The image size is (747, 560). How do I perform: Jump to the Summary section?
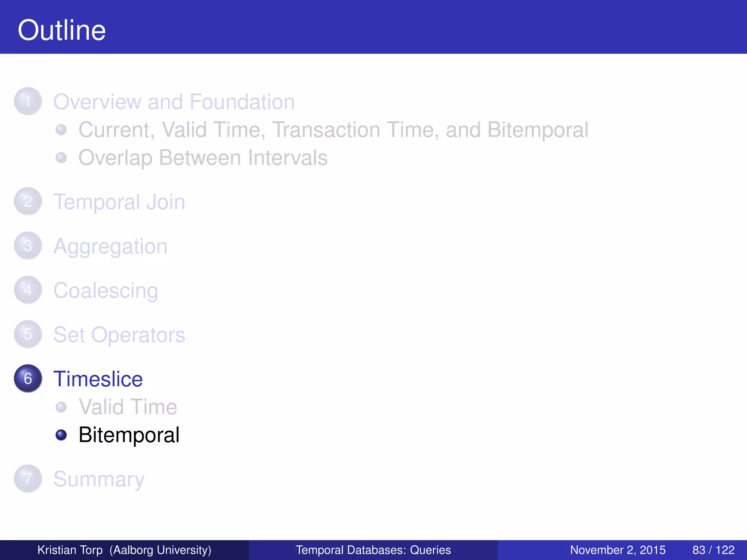[99, 479]
